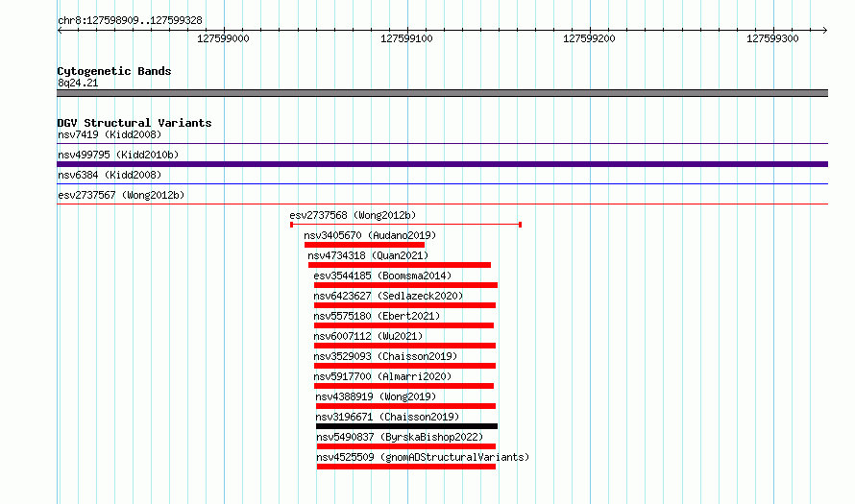
Task: Click the red bar under the nsv5917700 label
Action: pyautogui.click(x=404, y=386)
